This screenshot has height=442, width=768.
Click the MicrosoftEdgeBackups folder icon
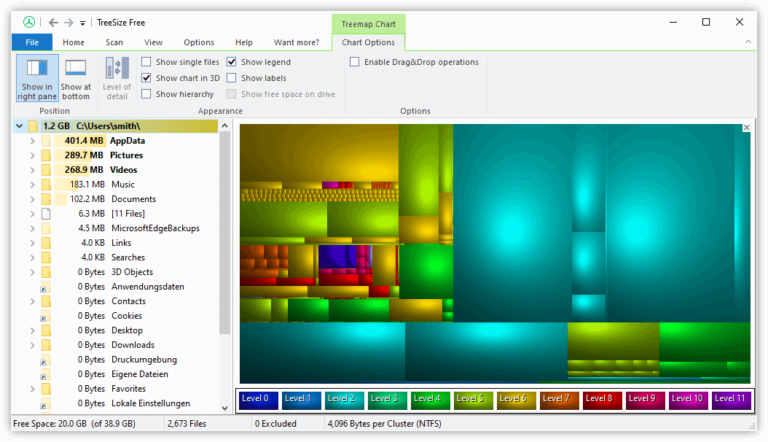pos(46,228)
